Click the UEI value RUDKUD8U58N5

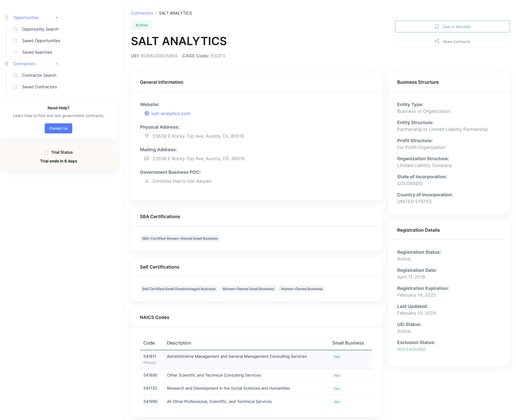tap(159, 56)
